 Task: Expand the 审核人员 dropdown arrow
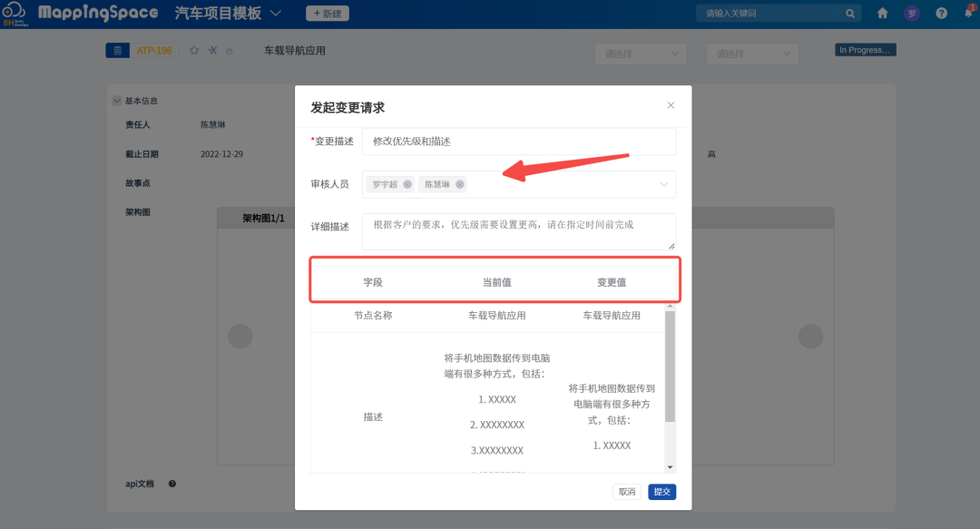tap(664, 184)
